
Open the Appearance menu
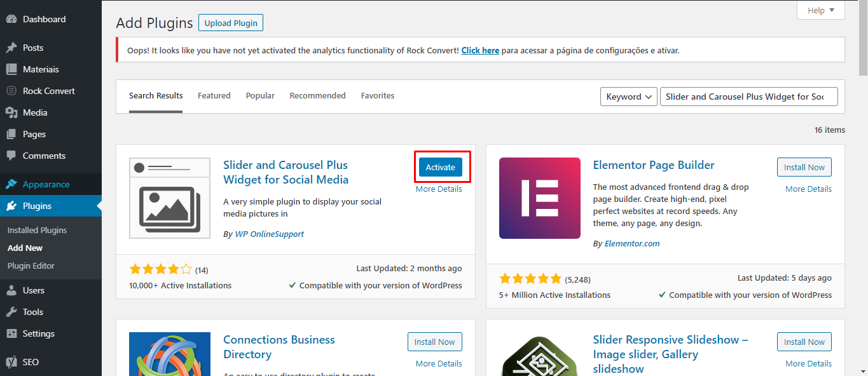(x=51, y=184)
